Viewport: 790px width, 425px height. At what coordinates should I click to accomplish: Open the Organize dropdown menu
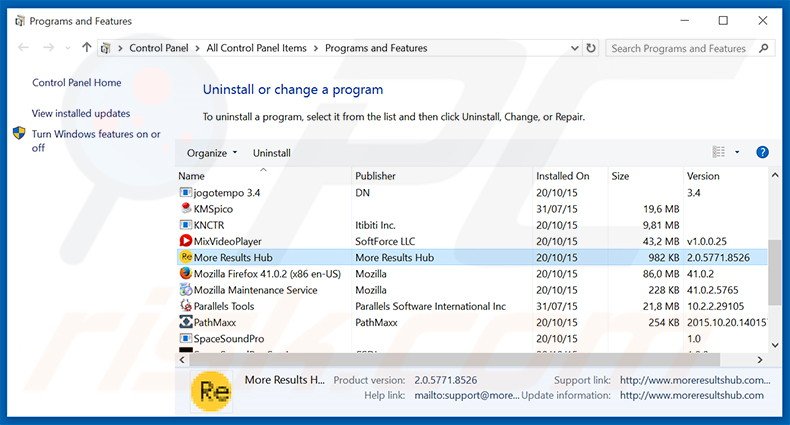tap(211, 153)
